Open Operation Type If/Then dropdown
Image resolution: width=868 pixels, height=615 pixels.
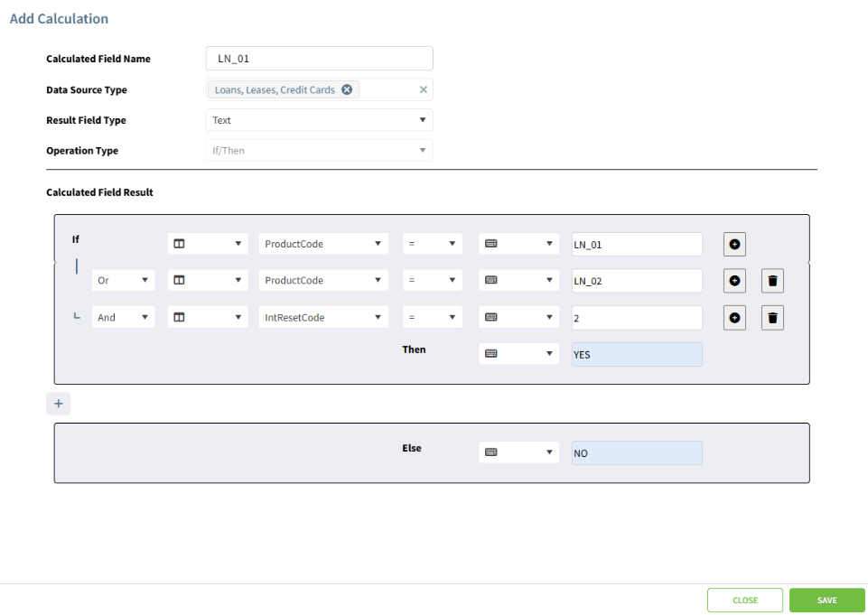coord(320,151)
